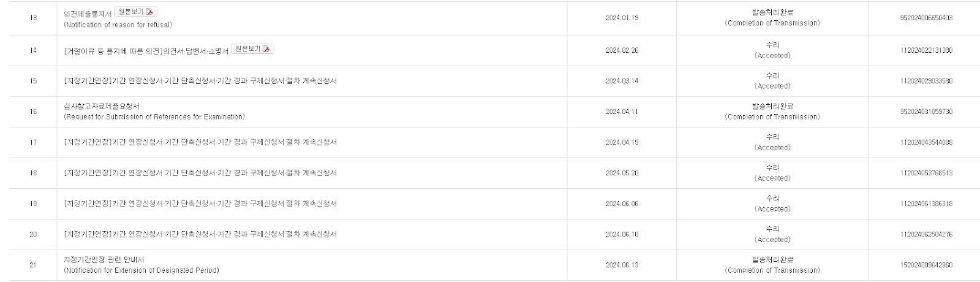Select the row 19 extension request title
This screenshot has height=282, width=980.
(x=200, y=204)
